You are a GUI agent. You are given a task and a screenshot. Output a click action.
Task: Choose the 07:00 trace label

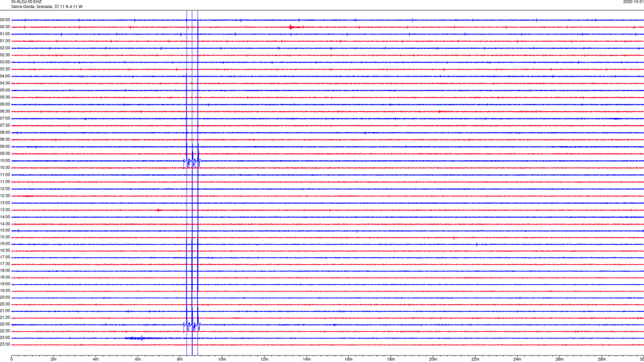(5, 118)
